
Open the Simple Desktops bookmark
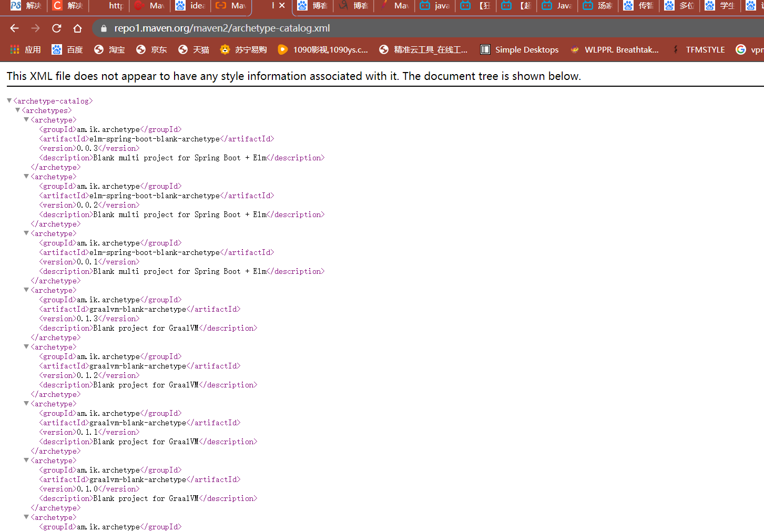[x=519, y=49]
